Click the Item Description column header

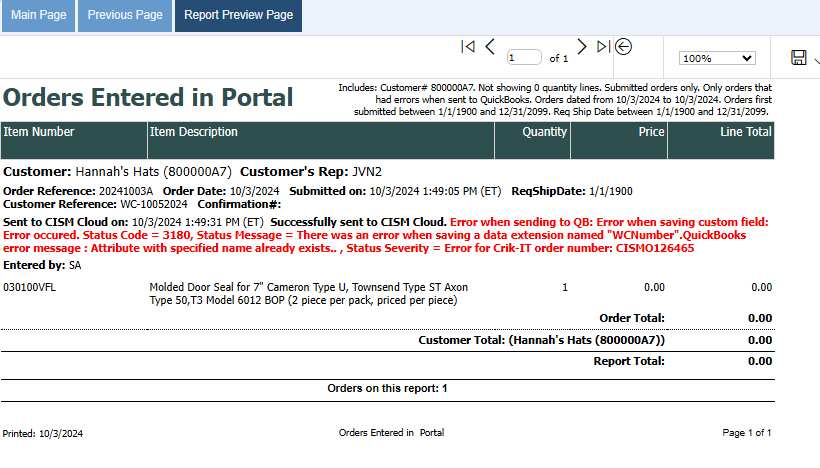[x=194, y=132]
